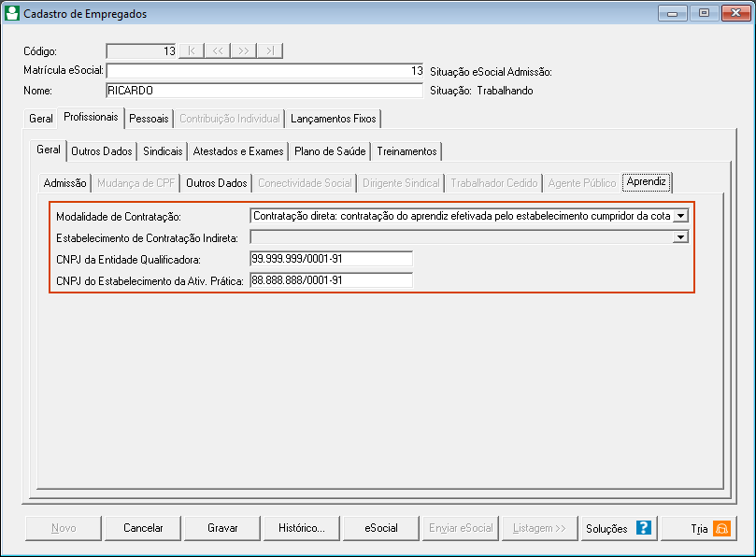Open the Histórico dialog
The image size is (756, 557).
tap(302, 528)
